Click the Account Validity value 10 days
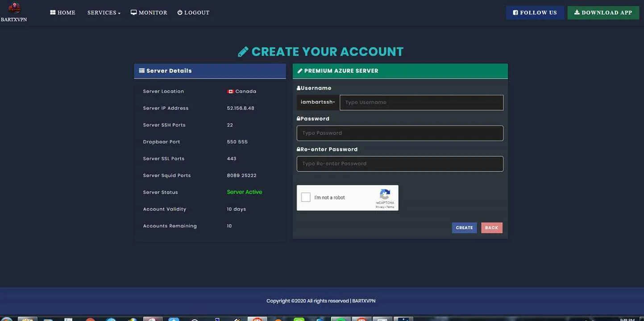Image resolution: width=644 pixels, height=321 pixels. click(236, 209)
